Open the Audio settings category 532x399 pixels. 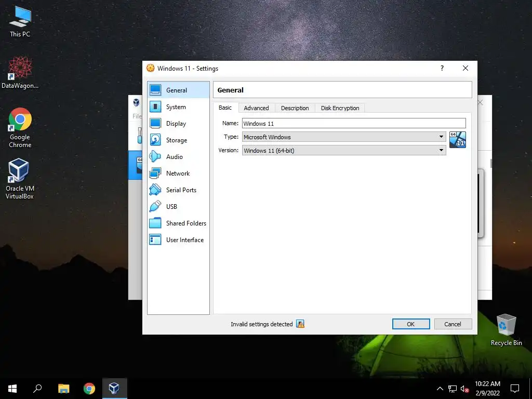click(179, 157)
